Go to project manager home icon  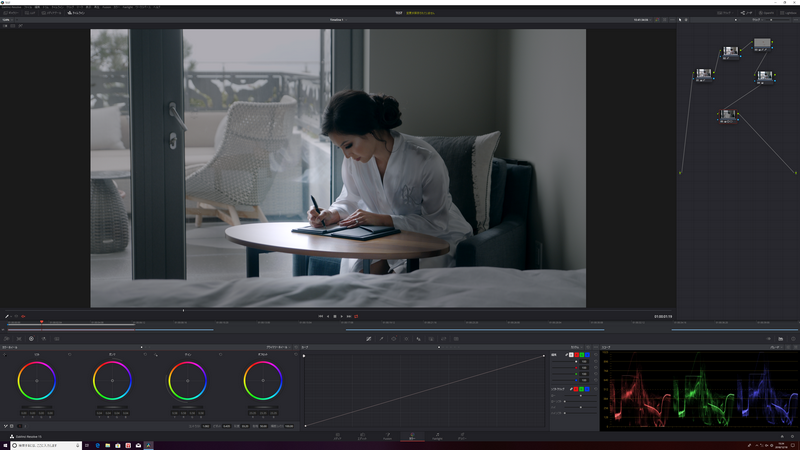point(782,437)
